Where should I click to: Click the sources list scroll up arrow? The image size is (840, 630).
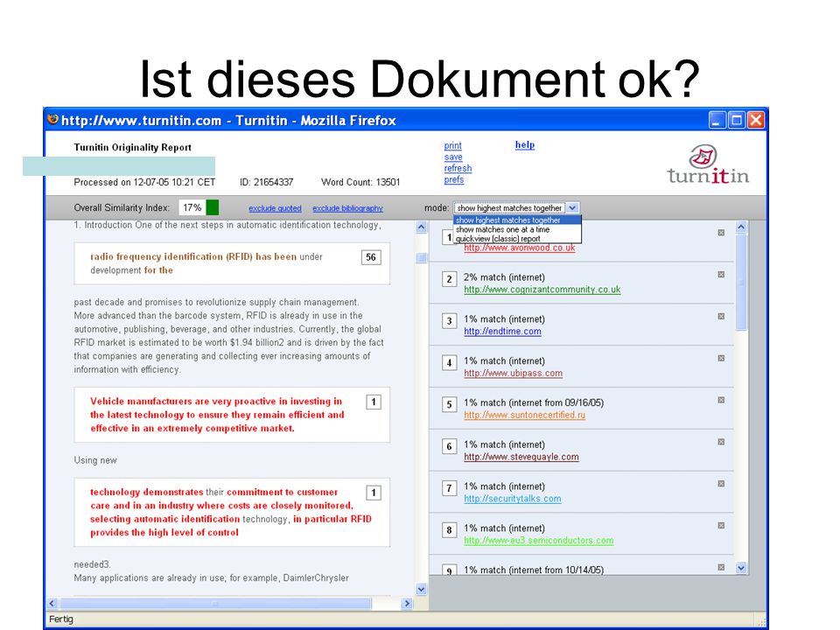tap(741, 227)
